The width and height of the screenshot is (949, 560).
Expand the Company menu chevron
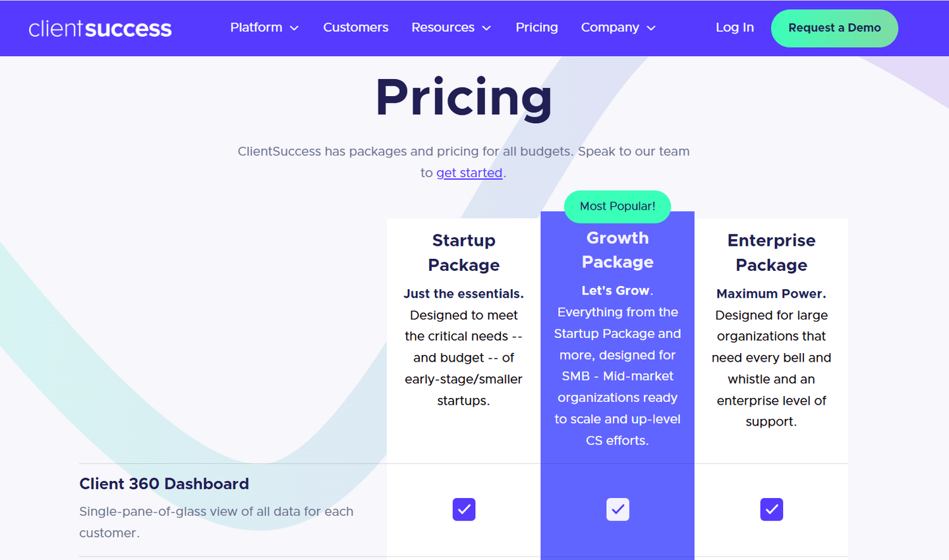tap(651, 28)
